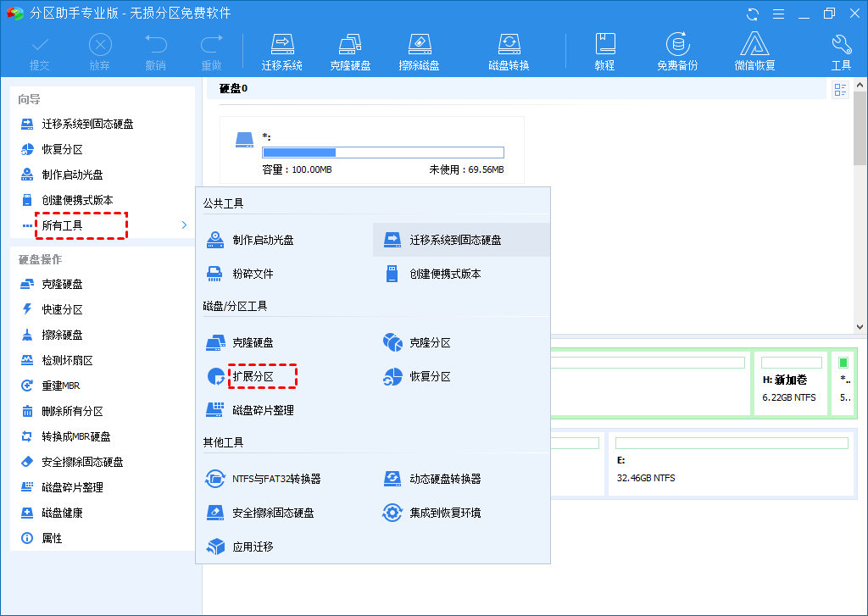The height and width of the screenshot is (616, 868).
Task: Open the 工具 wrench icon
Action: point(841,52)
